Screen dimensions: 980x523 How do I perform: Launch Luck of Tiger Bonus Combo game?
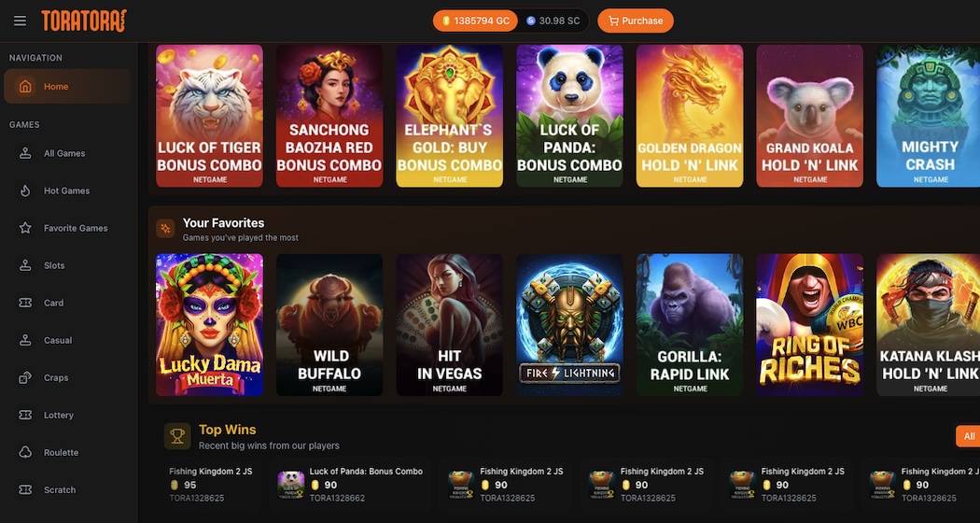coord(209,116)
